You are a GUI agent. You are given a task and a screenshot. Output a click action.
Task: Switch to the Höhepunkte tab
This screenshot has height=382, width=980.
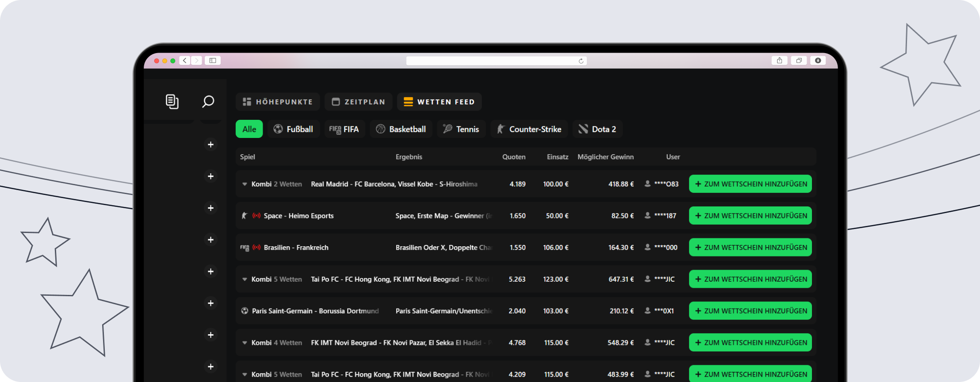pos(278,102)
